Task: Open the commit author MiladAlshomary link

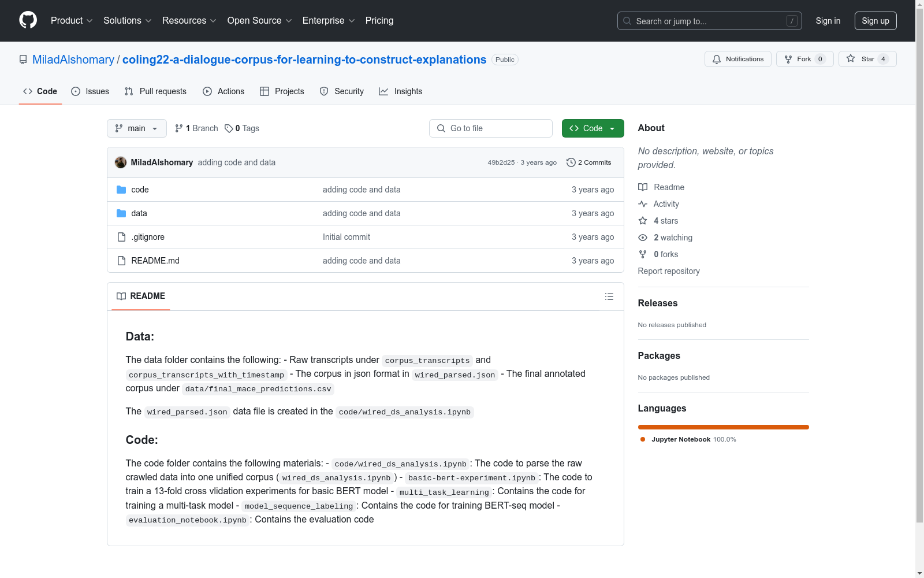Action: coord(162,162)
